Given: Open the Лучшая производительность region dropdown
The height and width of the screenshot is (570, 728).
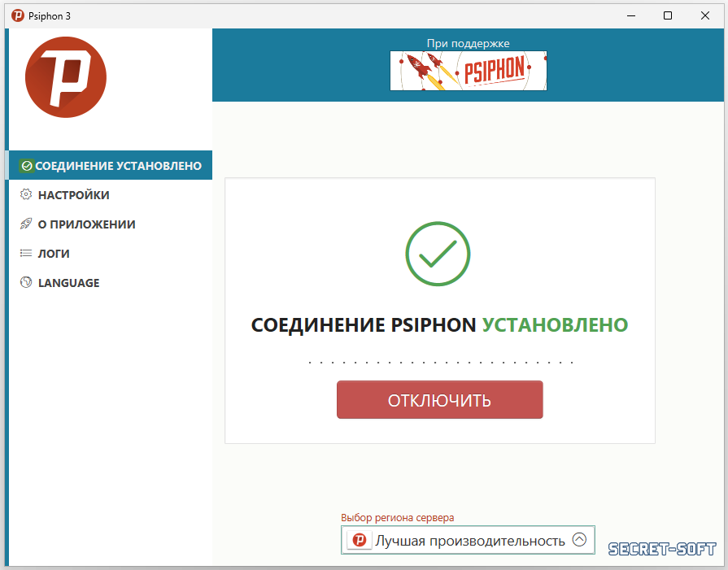Looking at the screenshot, I should (468, 540).
